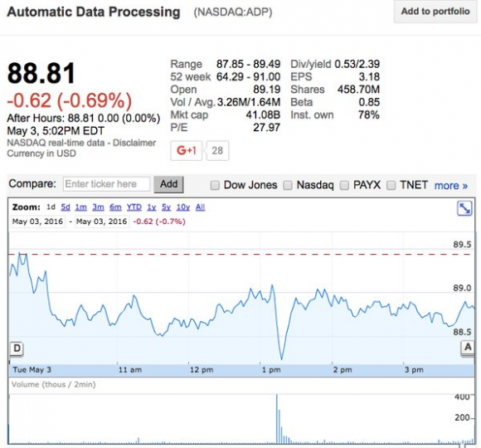The image size is (481, 448).
Task: Click the EPS value 3.18
Action: click(x=369, y=76)
